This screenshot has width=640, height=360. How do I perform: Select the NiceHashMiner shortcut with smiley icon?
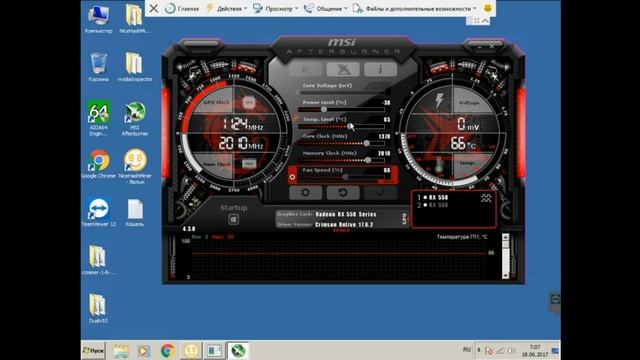point(135,166)
